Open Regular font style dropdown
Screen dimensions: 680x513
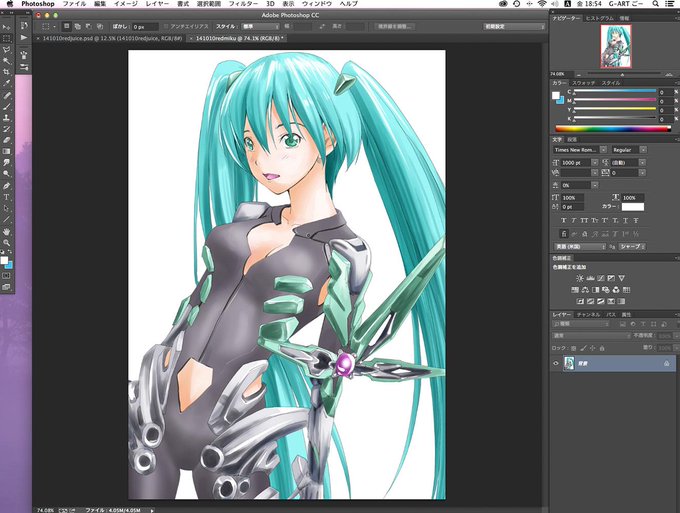643,150
